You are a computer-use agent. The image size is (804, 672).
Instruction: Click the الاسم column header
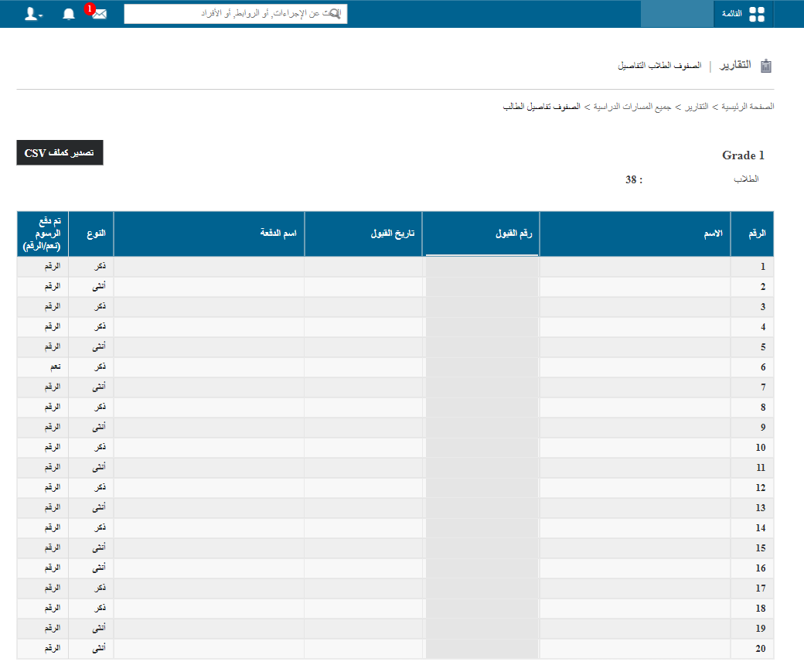(635, 234)
